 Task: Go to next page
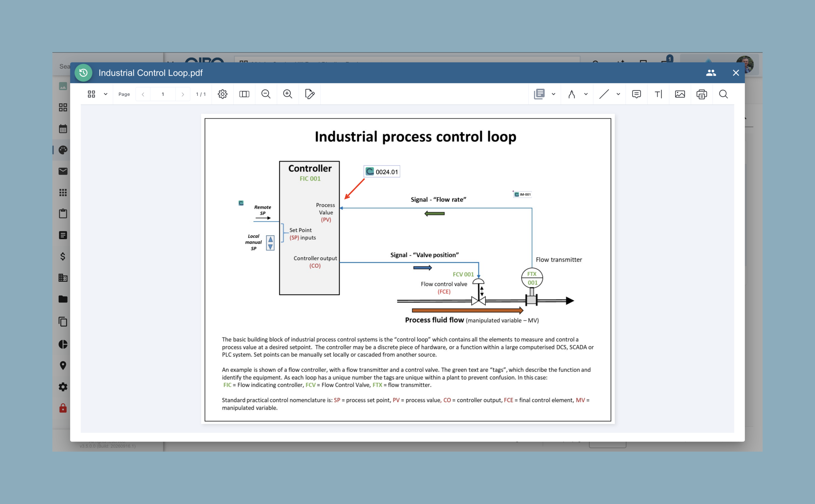click(183, 94)
